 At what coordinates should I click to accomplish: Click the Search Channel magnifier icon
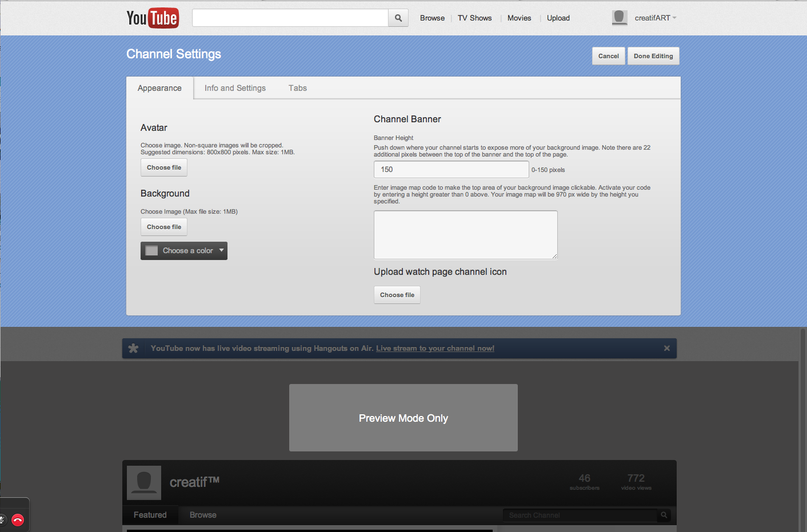point(664,515)
